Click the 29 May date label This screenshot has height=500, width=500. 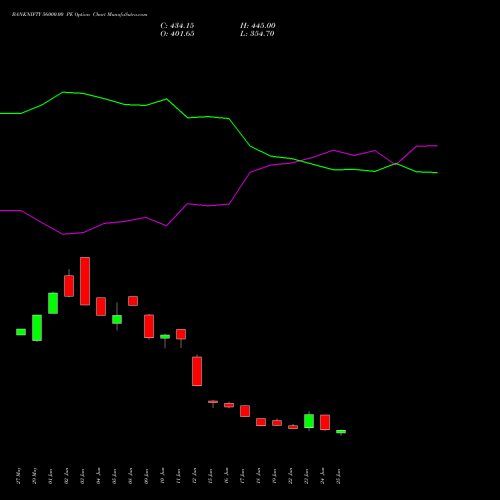(x=35, y=476)
